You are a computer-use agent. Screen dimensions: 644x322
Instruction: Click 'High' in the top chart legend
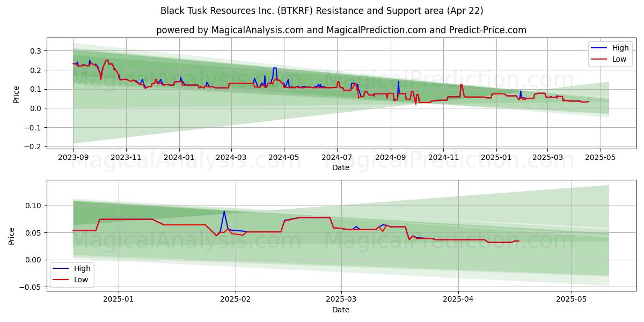tap(620, 48)
